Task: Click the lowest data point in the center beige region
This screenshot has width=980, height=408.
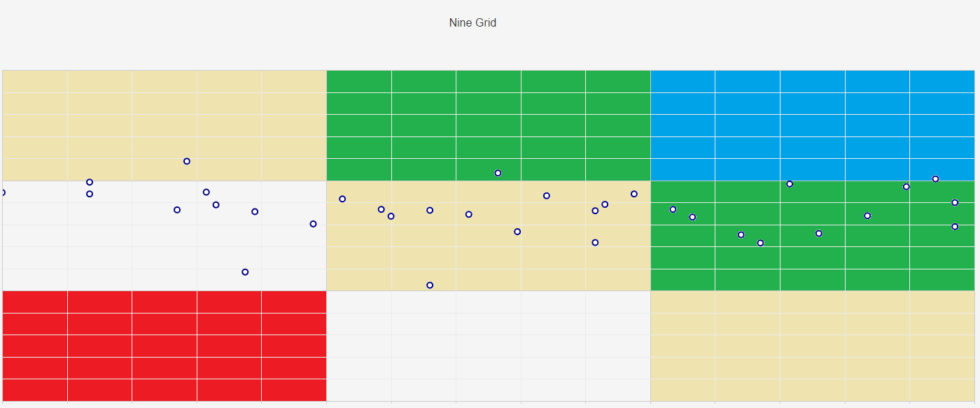Action: point(430,285)
